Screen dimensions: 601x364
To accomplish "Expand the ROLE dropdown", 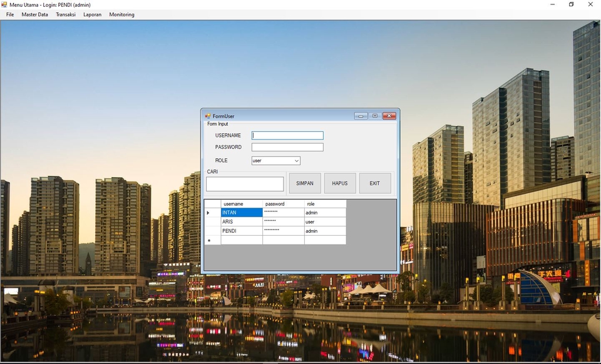I will pyautogui.click(x=296, y=161).
